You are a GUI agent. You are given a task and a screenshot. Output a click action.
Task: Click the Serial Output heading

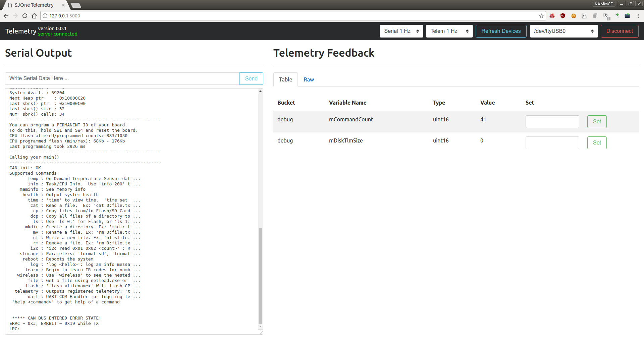coord(39,53)
